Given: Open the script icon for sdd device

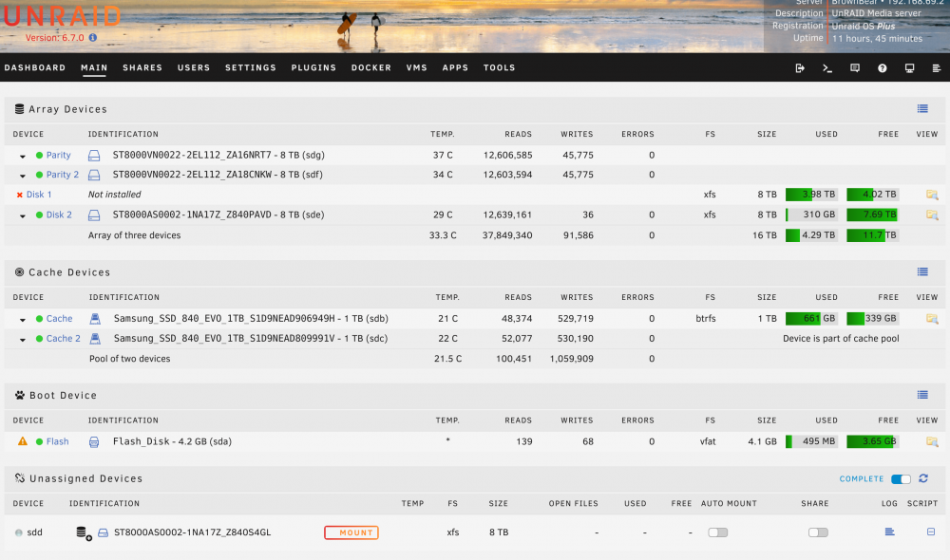Looking at the screenshot, I should coord(931,532).
